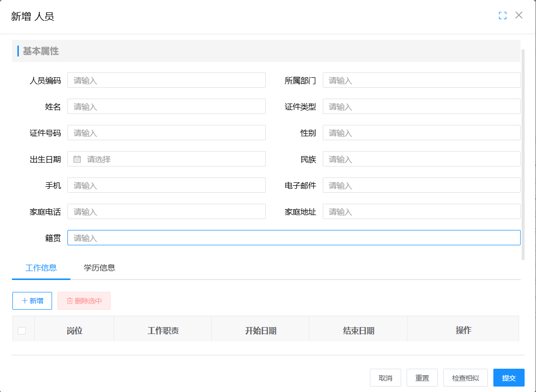The image size is (536, 392).
Task: Click the 取消 button
Action: 385,378
